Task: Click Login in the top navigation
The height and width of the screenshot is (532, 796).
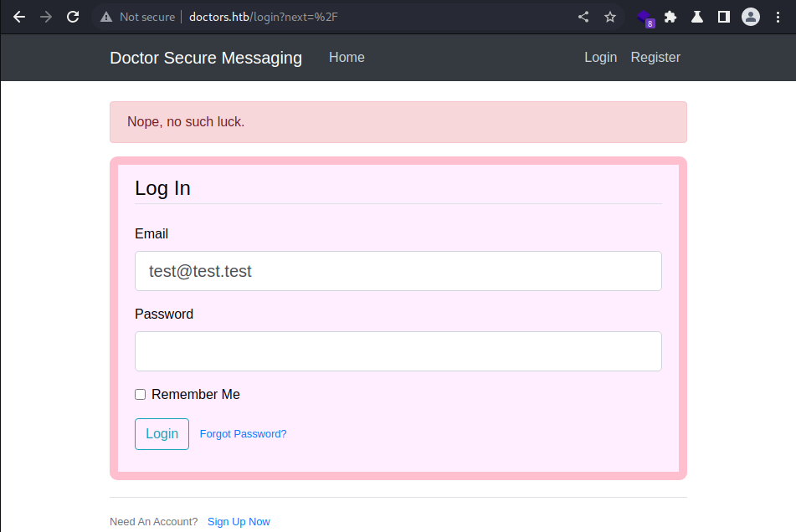Action: click(600, 58)
